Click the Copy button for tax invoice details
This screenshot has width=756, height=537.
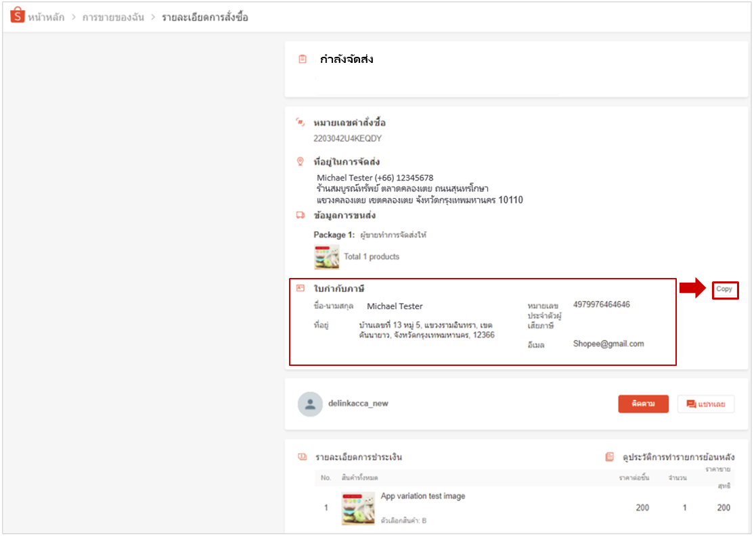[x=724, y=289]
